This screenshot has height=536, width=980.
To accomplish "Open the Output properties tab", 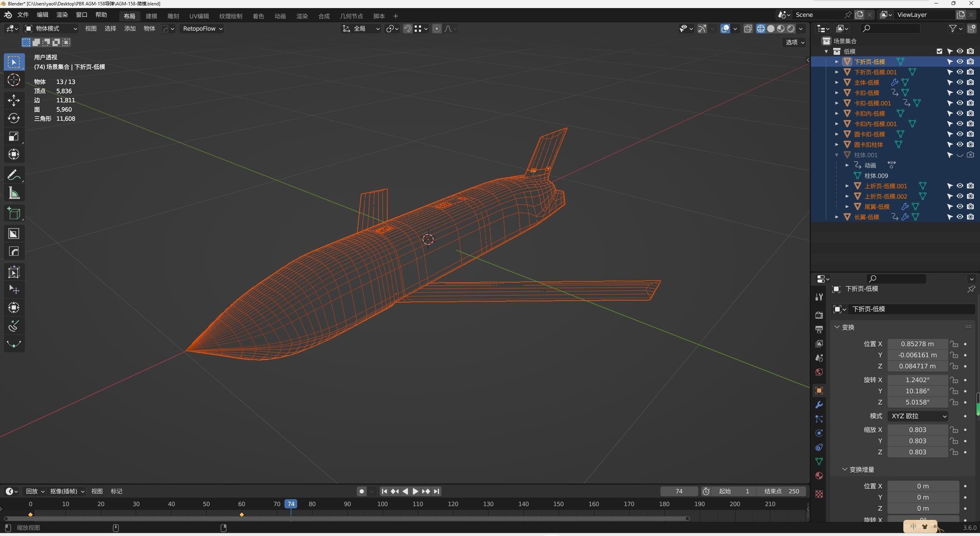I will point(819,329).
